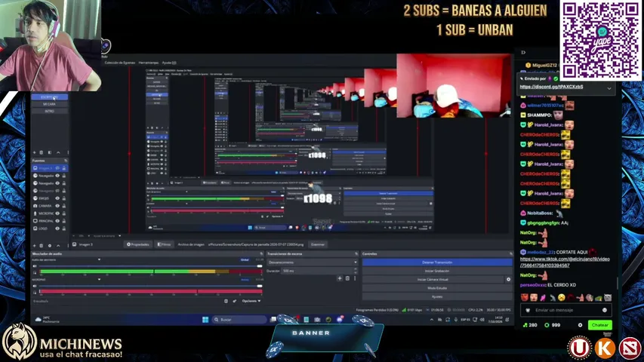
Task: Click the mixer layout icon left of Opciones
Action: pyautogui.click(x=226, y=301)
